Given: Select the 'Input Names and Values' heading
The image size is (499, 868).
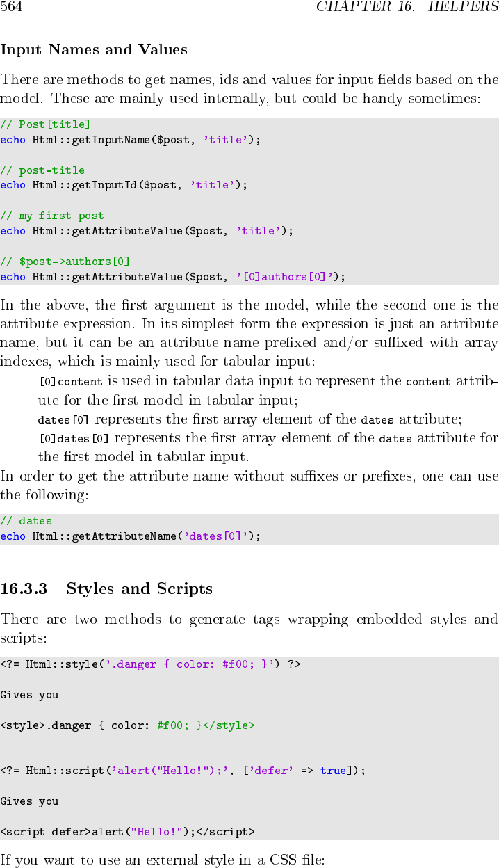Looking at the screenshot, I should pos(94,49).
